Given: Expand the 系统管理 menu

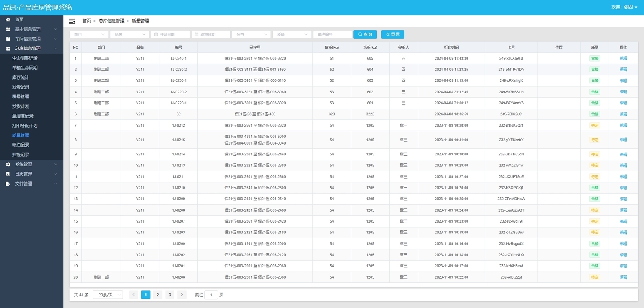Looking at the screenshot, I should point(31,164).
